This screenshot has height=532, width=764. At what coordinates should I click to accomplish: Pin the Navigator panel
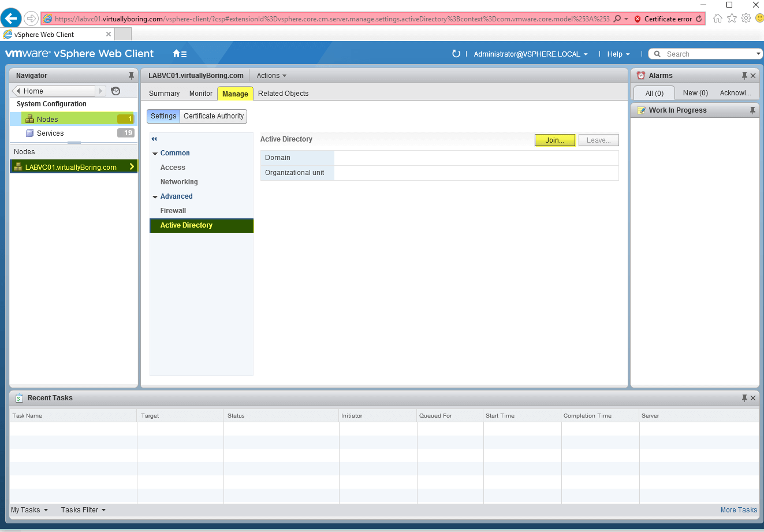click(131, 76)
